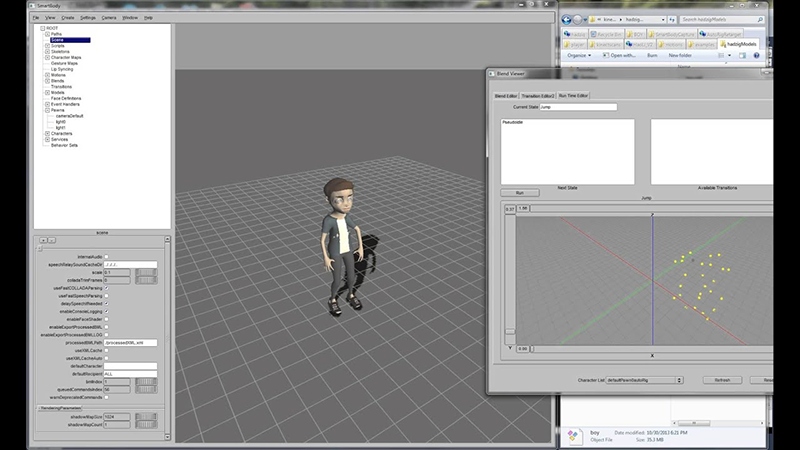Enable warnDeprecatedCommands checkbox
Image resolution: width=800 pixels, height=450 pixels.
(x=106, y=397)
